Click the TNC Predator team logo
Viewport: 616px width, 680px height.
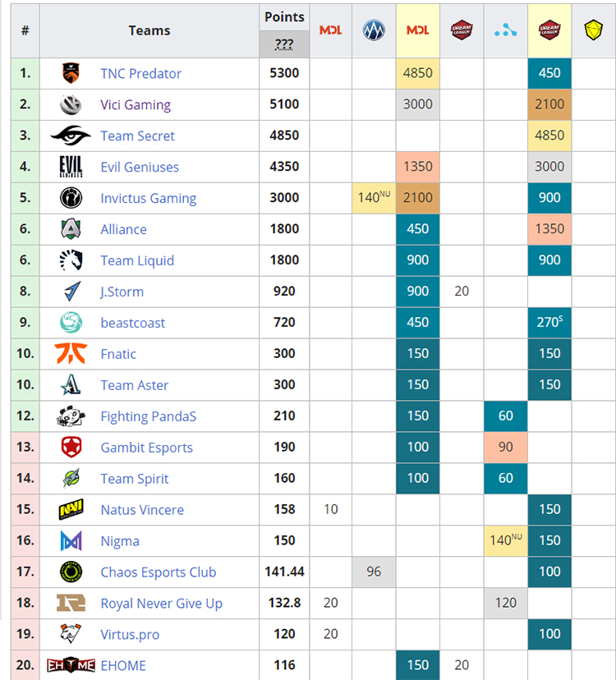[71, 73]
